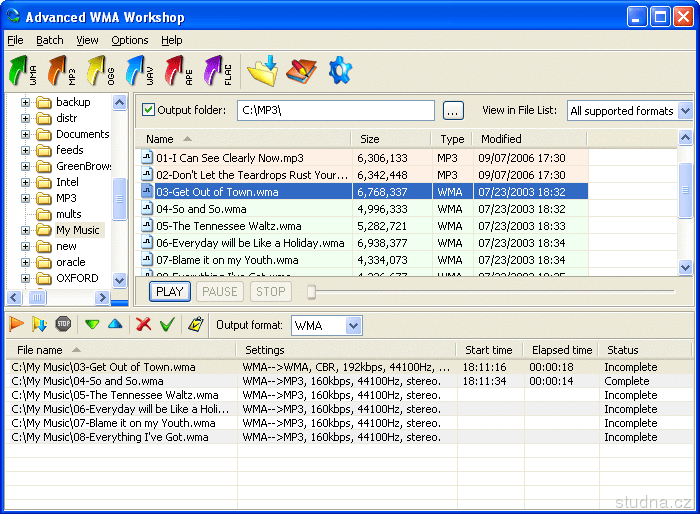700x514 pixels.
Task: Click the convert to WMA arrow icon
Action: [22, 72]
